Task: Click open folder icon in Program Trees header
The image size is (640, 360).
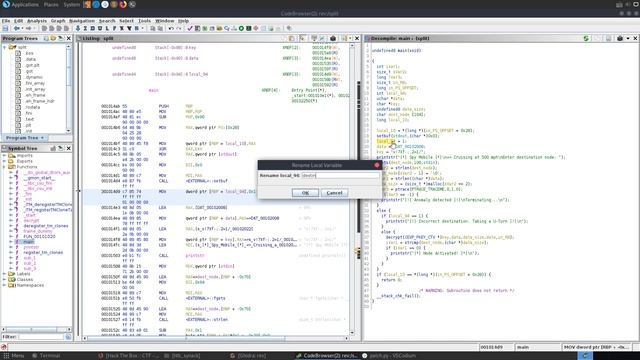Action: click(x=53, y=38)
